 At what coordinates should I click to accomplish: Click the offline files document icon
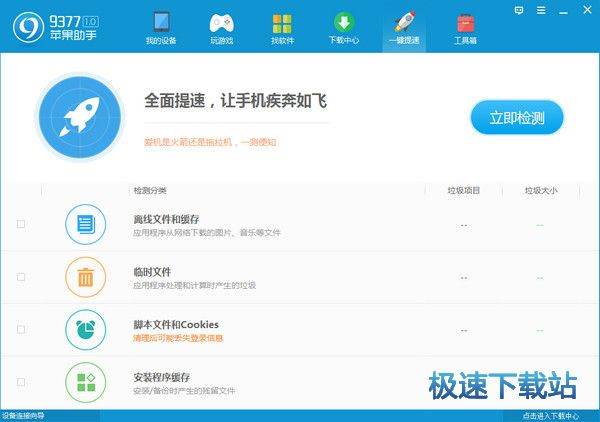tap(86, 224)
